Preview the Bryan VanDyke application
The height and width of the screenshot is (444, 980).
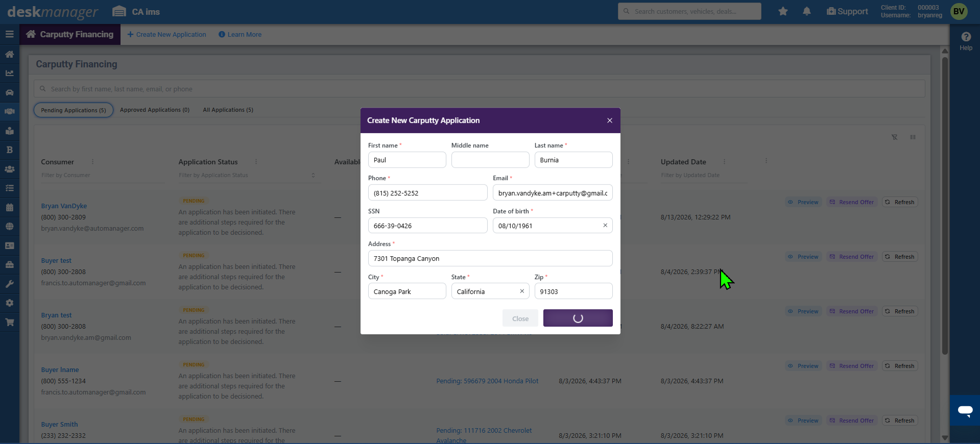click(x=803, y=202)
